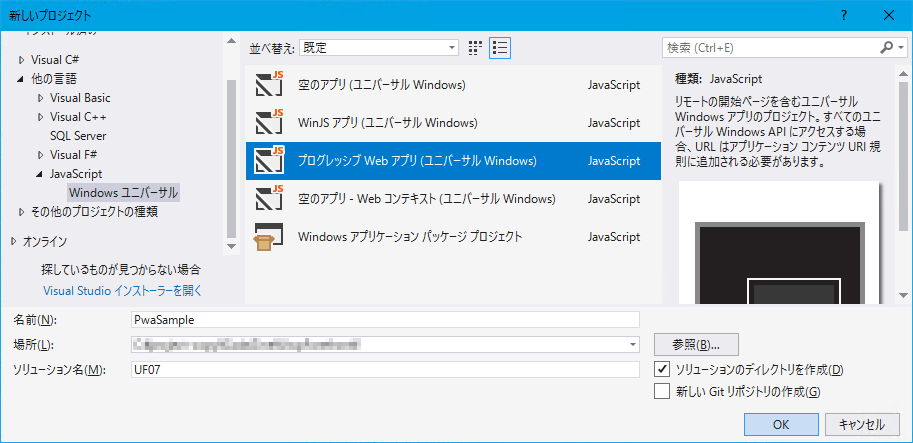Select WinJS アプリ (ユニバーサル Windows) template name
The height and width of the screenshot is (443, 913).
point(387,123)
